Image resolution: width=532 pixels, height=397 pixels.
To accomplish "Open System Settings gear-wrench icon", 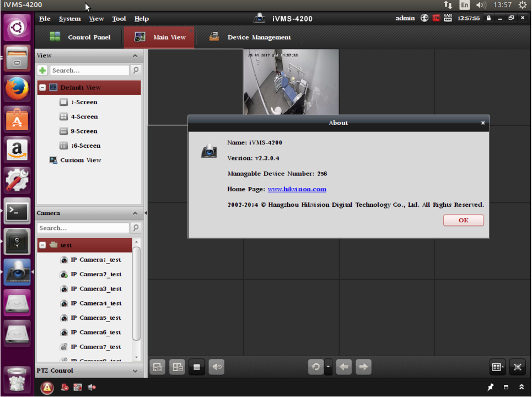I will pos(17,180).
